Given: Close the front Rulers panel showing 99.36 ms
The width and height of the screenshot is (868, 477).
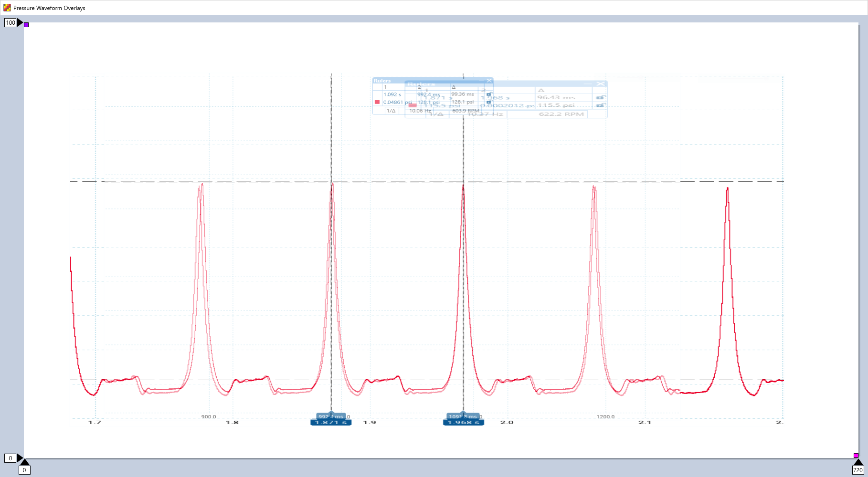Looking at the screenshot, I should click(489, 81).
